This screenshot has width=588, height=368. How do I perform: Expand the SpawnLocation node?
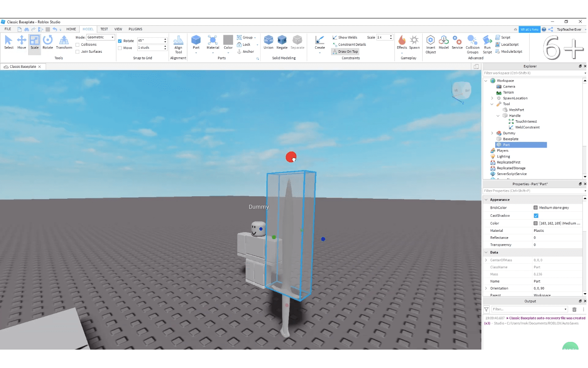pos(492,98)
